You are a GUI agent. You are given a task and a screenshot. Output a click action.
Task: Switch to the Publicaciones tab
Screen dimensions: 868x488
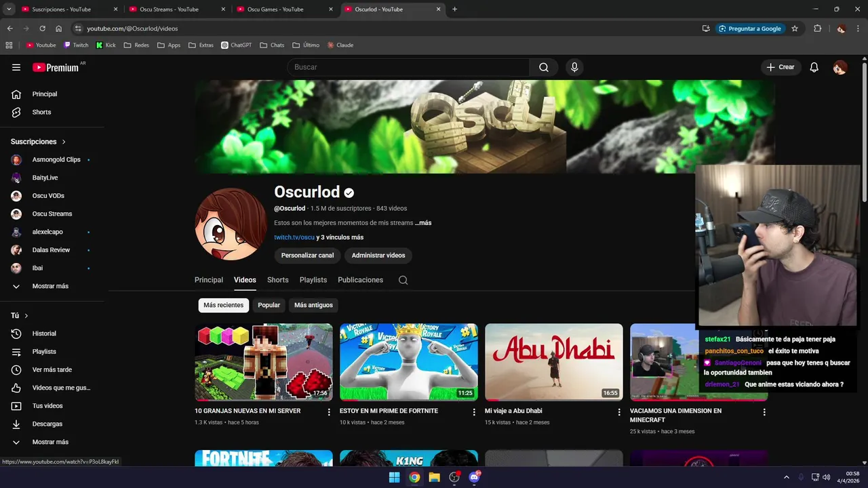pyautogui.click(x=361, y=280)
